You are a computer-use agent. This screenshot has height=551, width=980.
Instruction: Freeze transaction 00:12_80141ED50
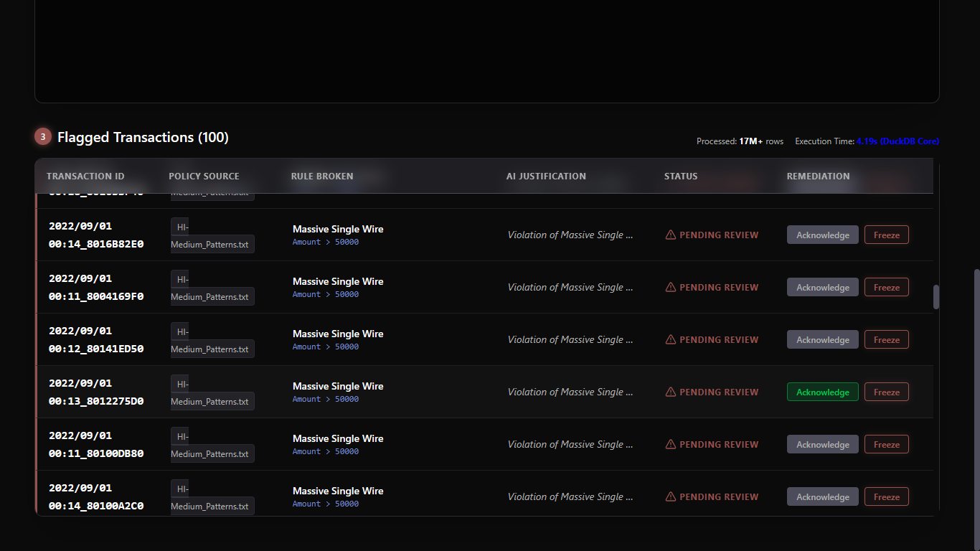pyautogui.click(x=886, y=339)
